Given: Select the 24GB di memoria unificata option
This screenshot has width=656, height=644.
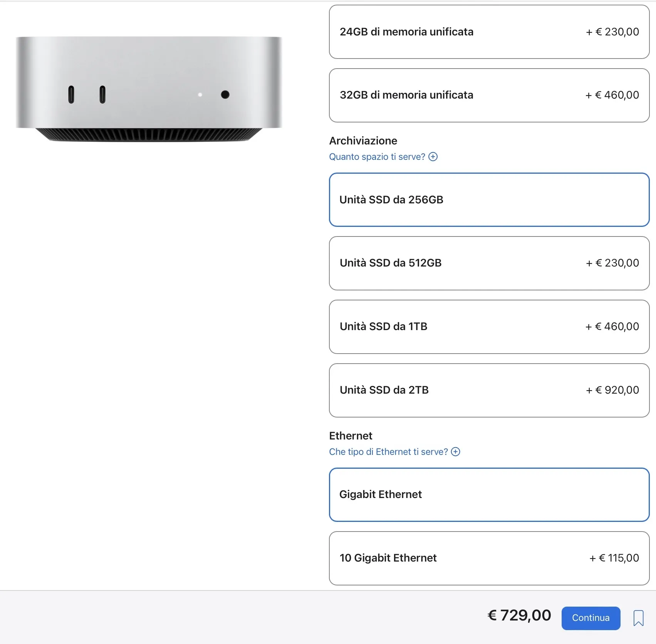Looking at the screenshot, I should click(489, 32).
